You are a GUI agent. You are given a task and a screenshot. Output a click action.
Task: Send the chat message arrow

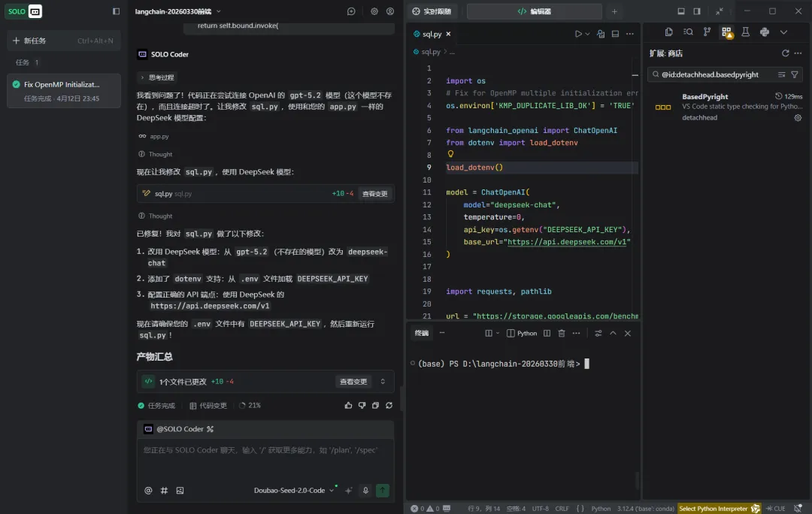[382, 490]
